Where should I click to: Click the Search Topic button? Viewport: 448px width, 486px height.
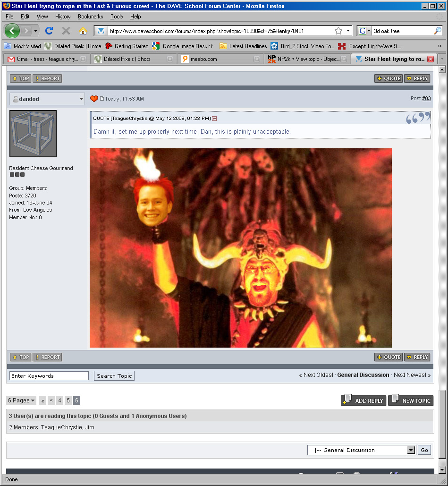114,376
